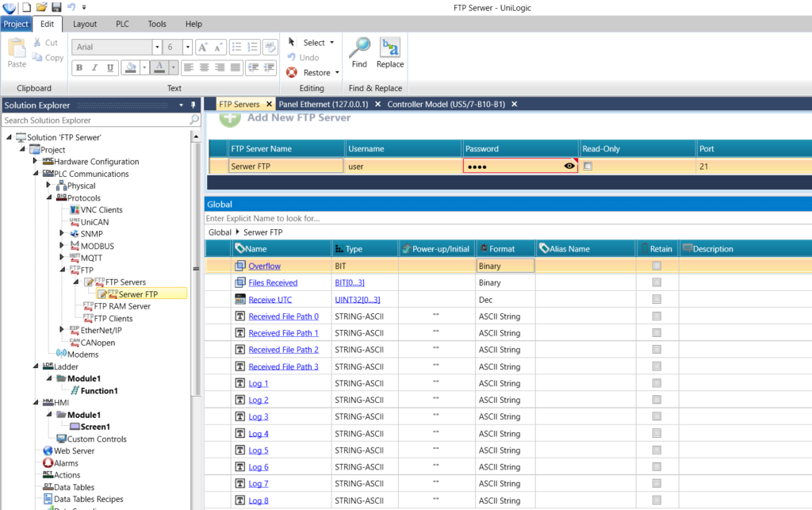The height and width of the screenshot is (510, 812).
Task: Open the fill color dropdown arrow
Action: tap(144, 68)
